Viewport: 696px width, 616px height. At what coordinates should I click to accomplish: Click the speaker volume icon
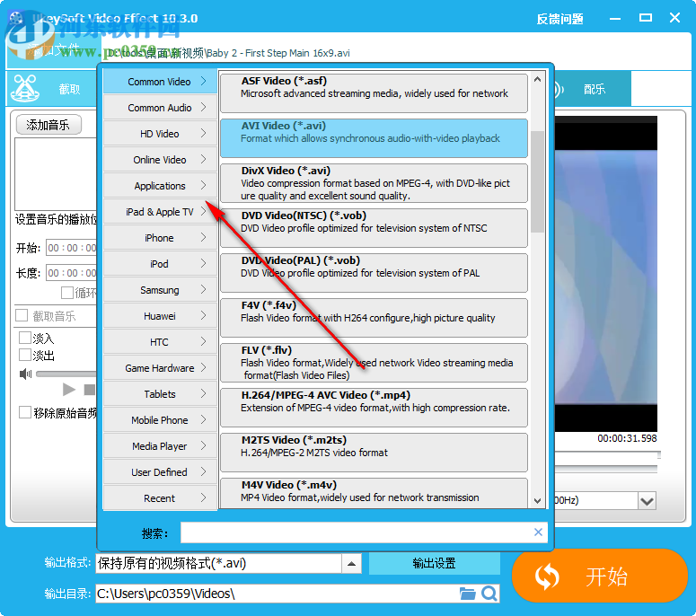pos(25,374)
